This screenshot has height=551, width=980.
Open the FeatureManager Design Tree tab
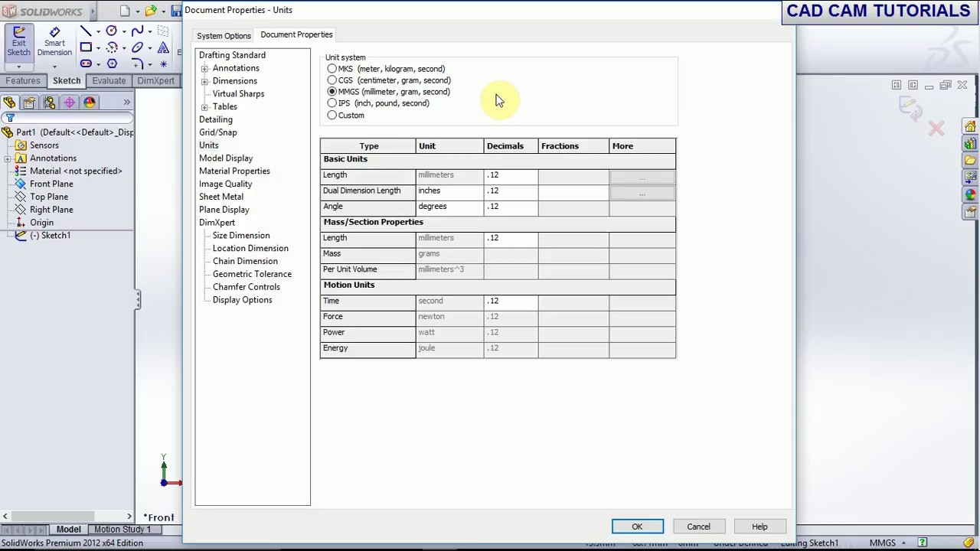9,103
